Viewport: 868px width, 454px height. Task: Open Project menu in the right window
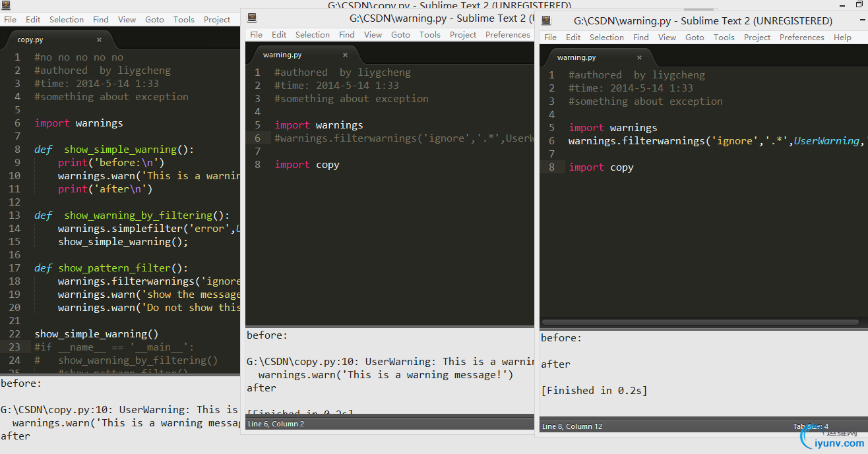757,38
